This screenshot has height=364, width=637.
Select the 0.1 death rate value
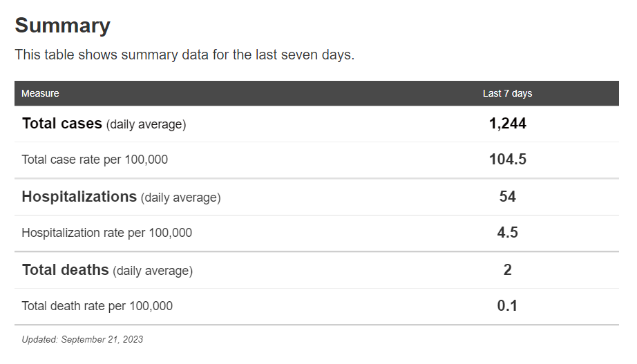[507, 306]
